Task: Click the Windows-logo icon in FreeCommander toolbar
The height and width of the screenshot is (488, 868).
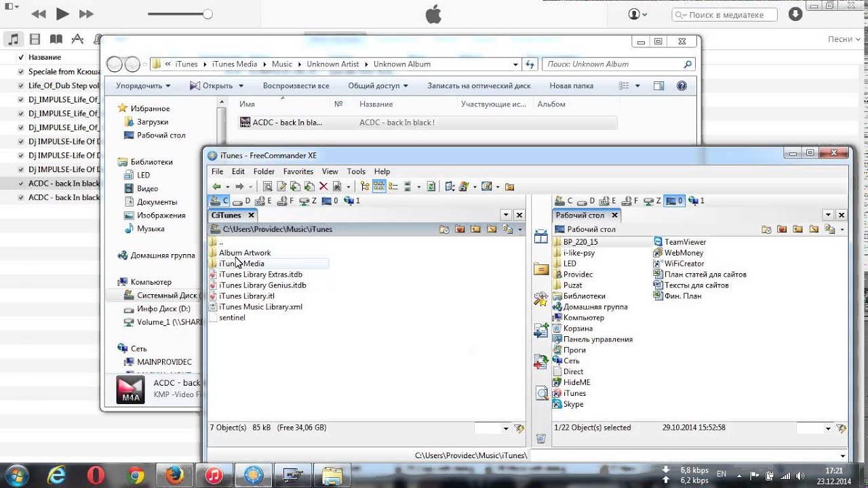Action: click(x=464, y=186)
